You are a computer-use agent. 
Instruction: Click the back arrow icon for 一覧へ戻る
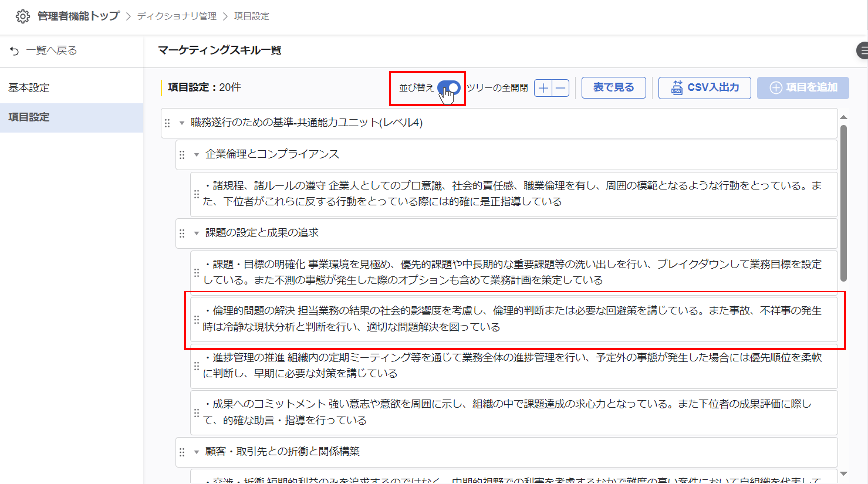pos(14,51)
